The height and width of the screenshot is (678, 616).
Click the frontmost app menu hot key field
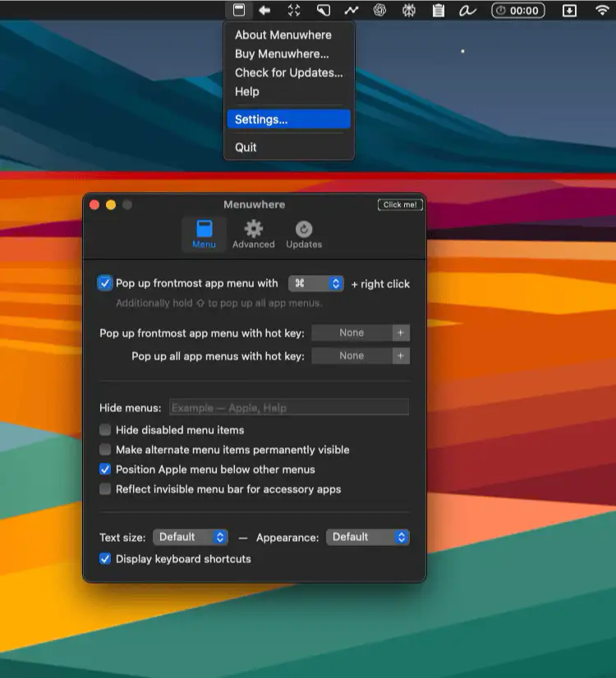[352, 333]
